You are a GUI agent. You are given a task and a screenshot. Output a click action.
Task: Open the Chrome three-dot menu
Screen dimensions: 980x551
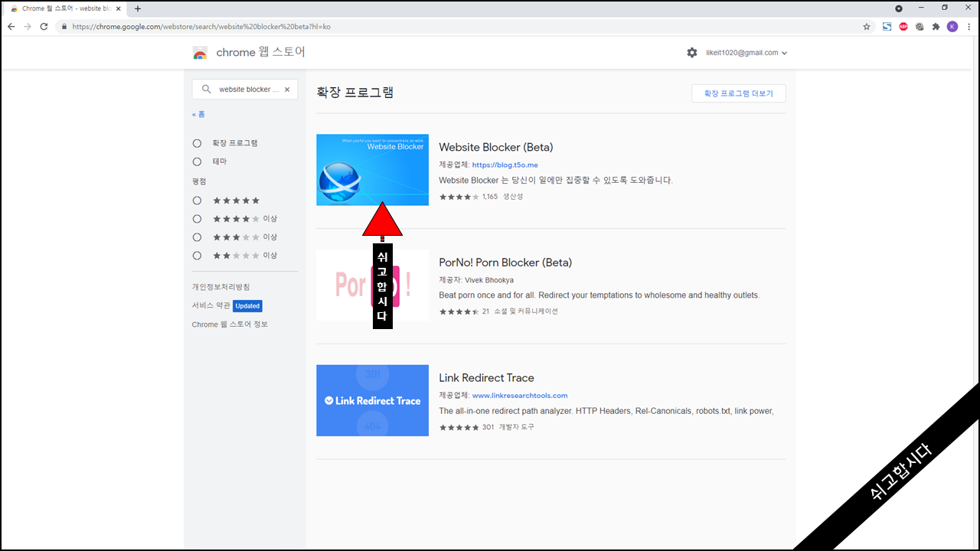point(969,26)
